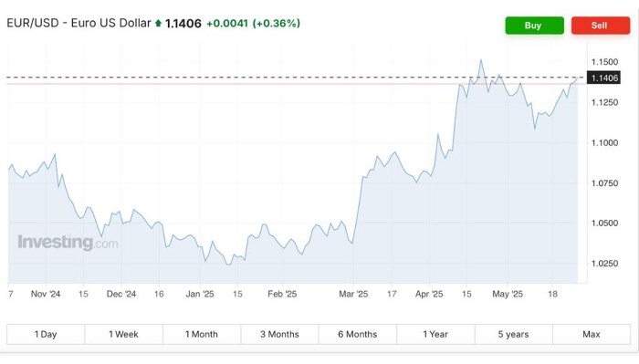Switch chart to 3 Months range
The image size is (639, 364).
pos(279,334)
